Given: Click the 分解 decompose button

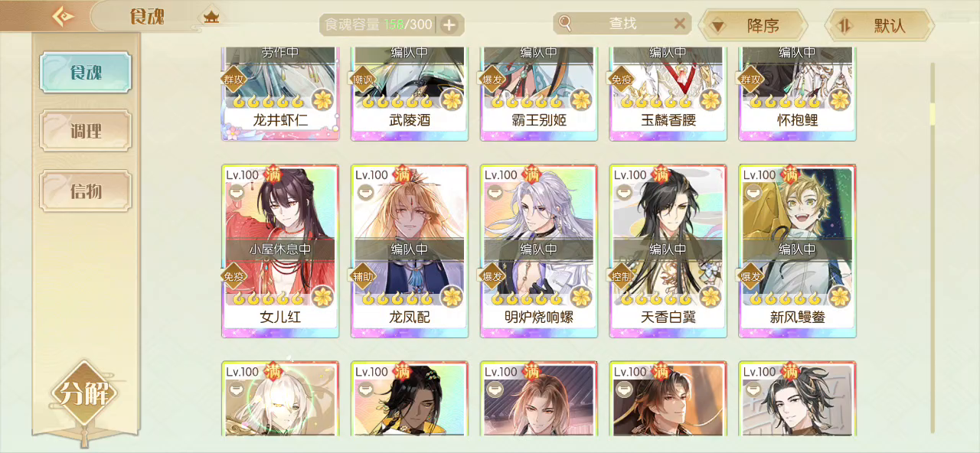Looking at the screenshot, I should 84,394.
